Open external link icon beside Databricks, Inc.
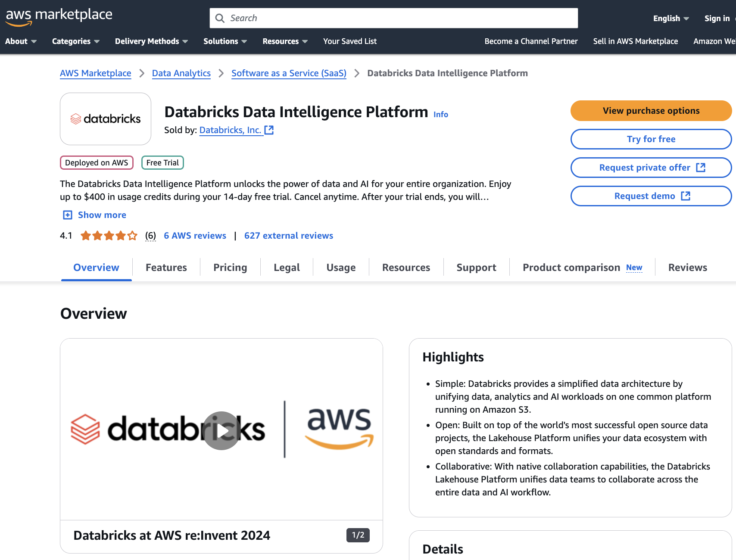This screenshot has height=560, width=736. click(269, 130)
